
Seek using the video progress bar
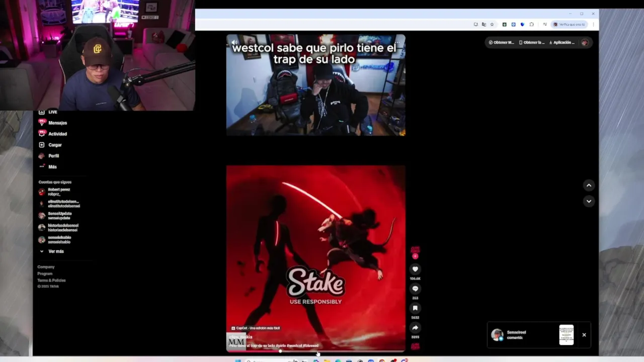pyautogui.click(x=315, y=351)
